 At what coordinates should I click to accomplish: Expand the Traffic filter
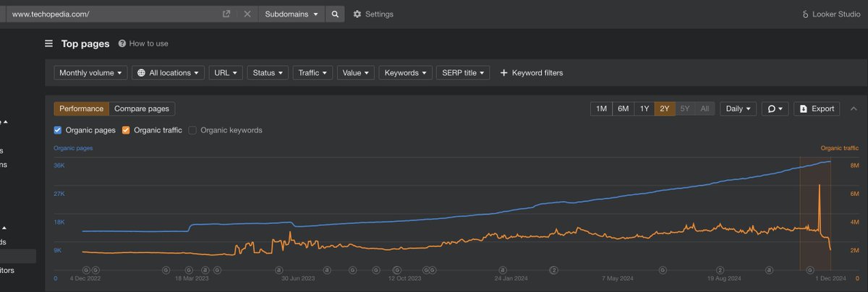[x=313, y=72]
